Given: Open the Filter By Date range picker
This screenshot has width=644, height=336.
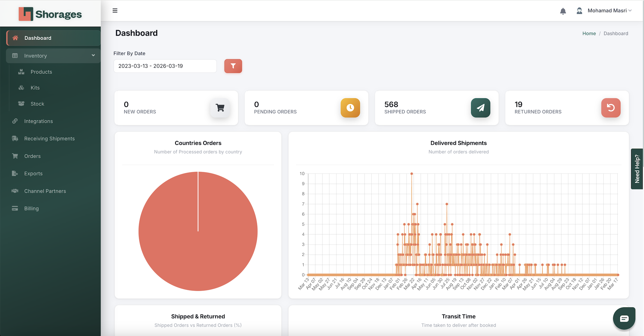Looking at the screenshot, I should pos(165,66).
